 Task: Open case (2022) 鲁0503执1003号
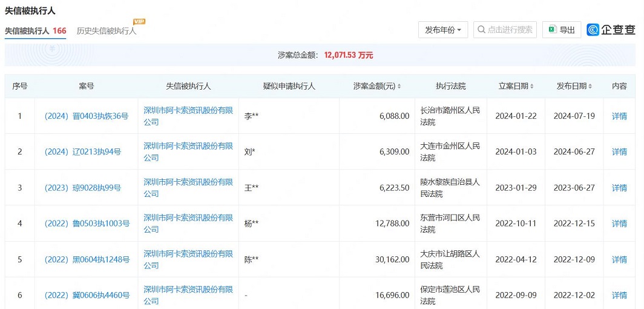pyautogui.click(x=87, y=224)
